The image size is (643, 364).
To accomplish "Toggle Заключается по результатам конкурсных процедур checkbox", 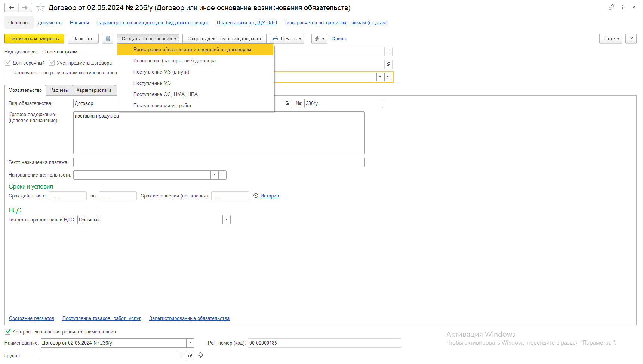I will [x=8, y=72].
